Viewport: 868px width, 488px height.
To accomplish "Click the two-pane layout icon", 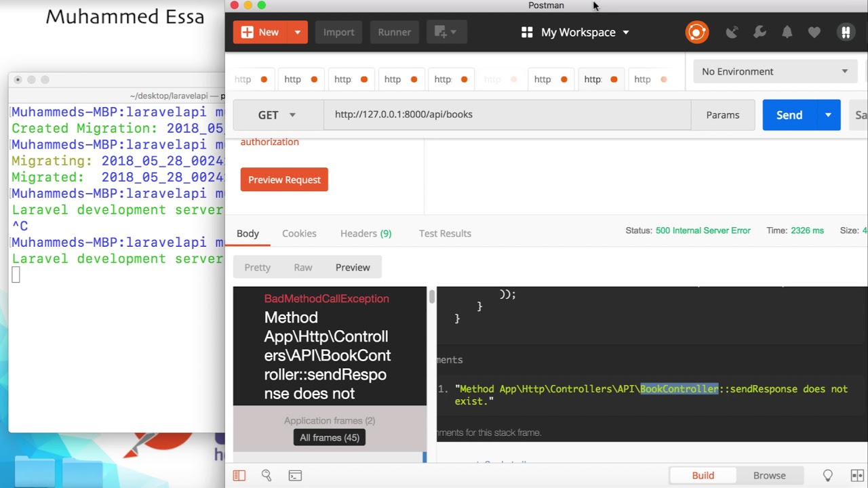I will tap(857, 476).
